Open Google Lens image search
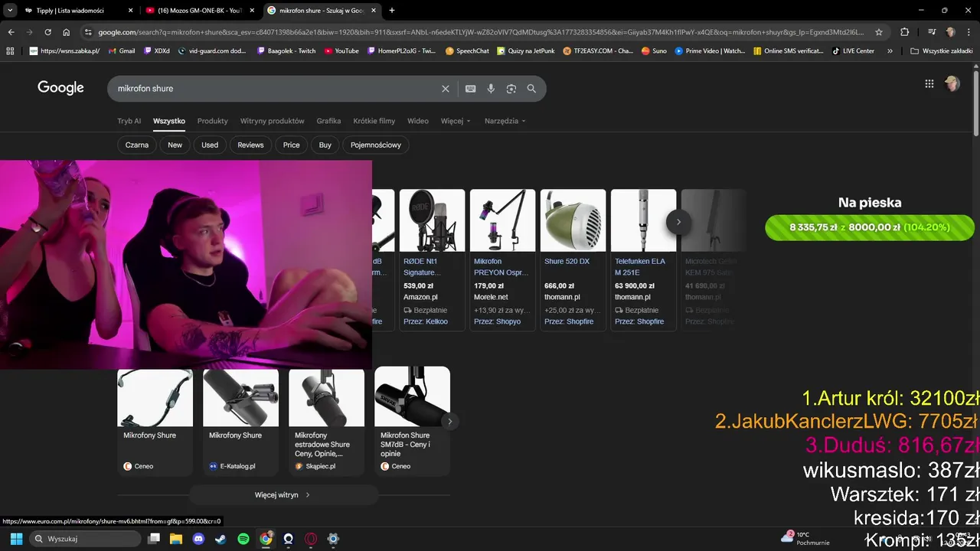 pos(511,89)
